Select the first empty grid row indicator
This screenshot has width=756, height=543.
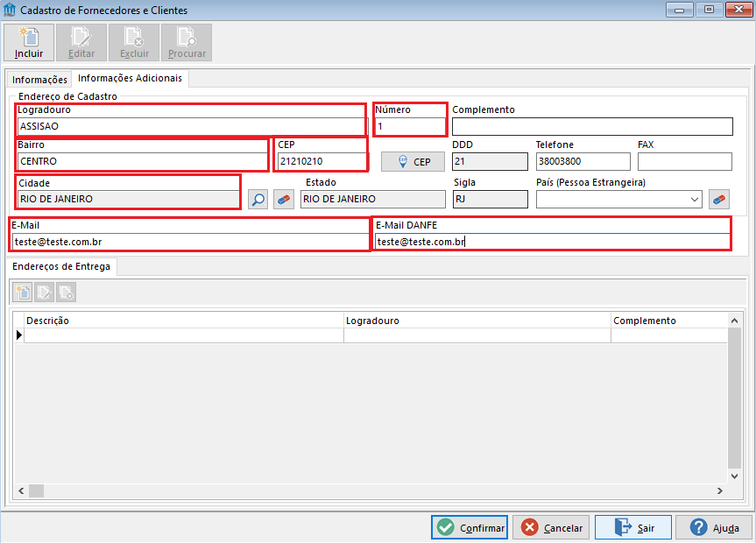[x=18, y=335]
